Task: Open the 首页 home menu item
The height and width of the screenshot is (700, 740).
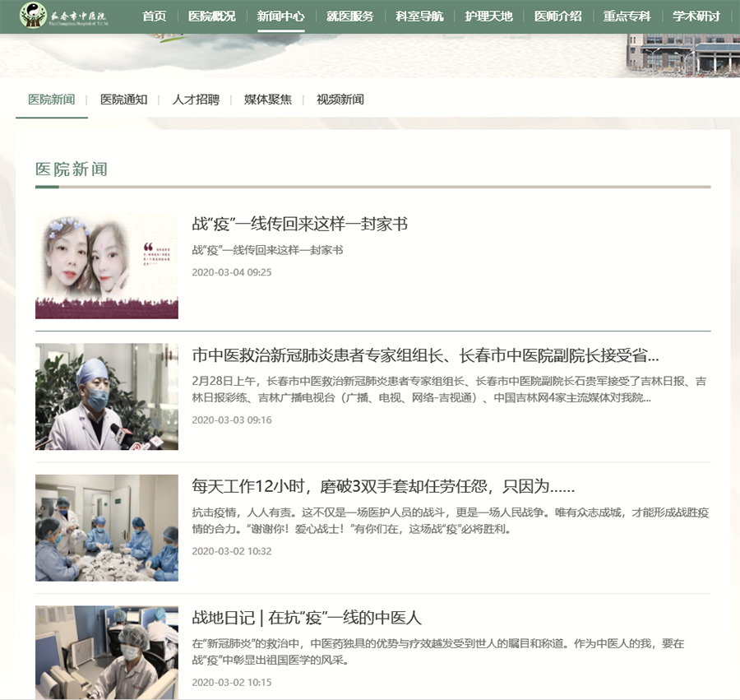Action: (x=154, y=16)
